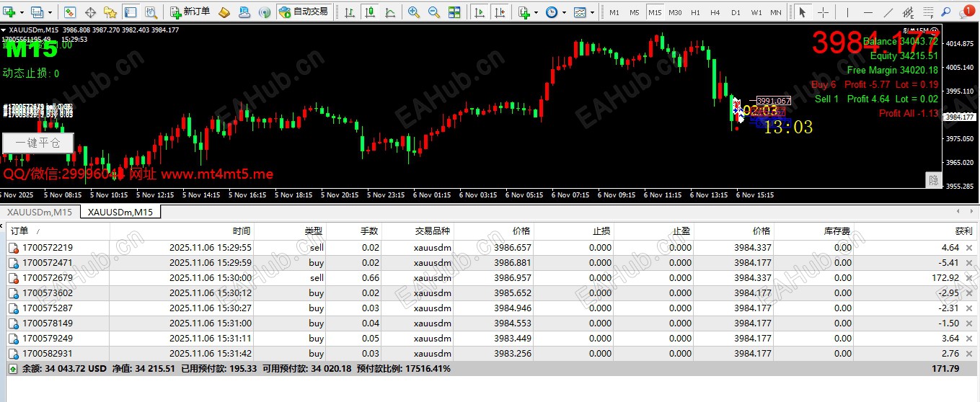This screenshot has height=402, width=980.
Task: Toggle the Data Window crosshair-circle icon
Action: pos(90,12)
